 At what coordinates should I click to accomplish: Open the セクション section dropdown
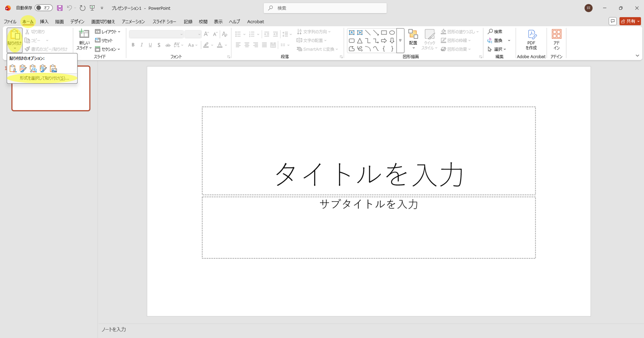coord(108,49)
